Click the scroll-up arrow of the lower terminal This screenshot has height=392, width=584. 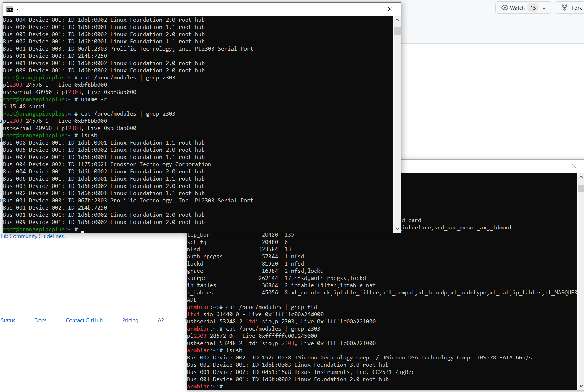tap(581, 177)
